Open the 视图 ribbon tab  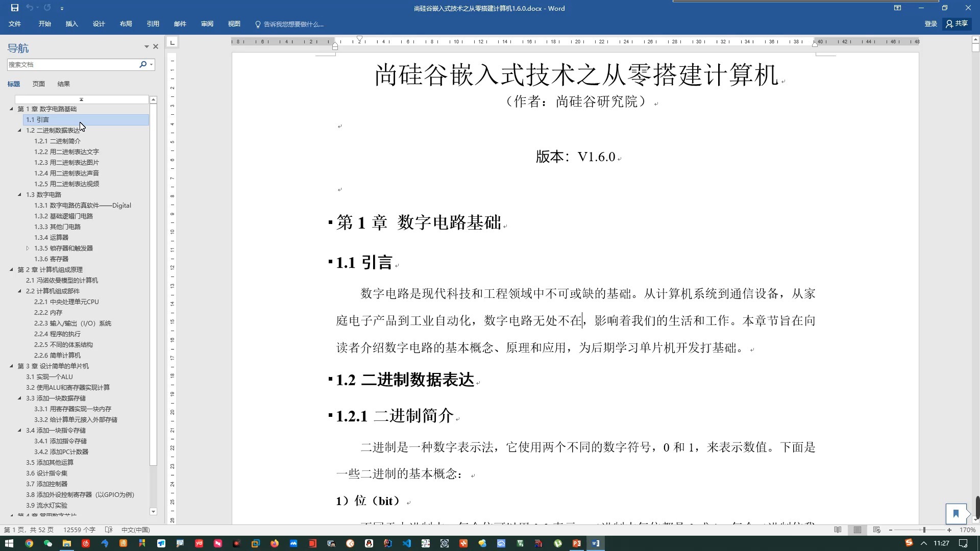point(234,24)
